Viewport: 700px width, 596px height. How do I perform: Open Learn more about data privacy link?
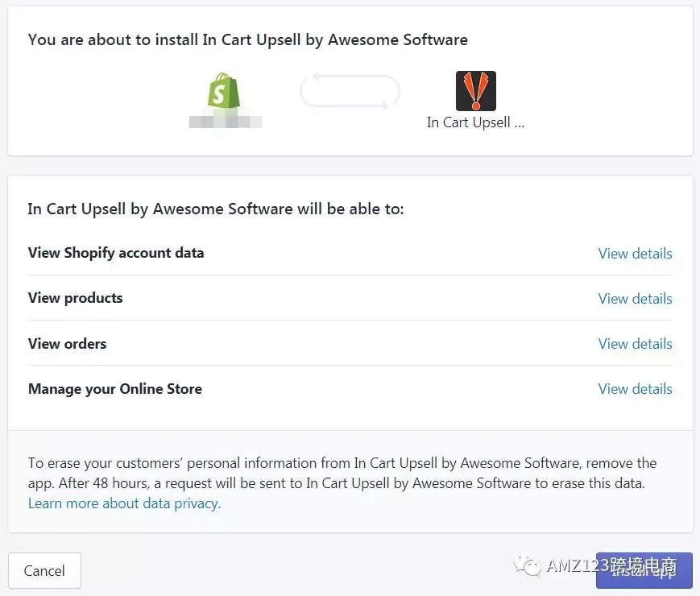(x=125, y=503)
